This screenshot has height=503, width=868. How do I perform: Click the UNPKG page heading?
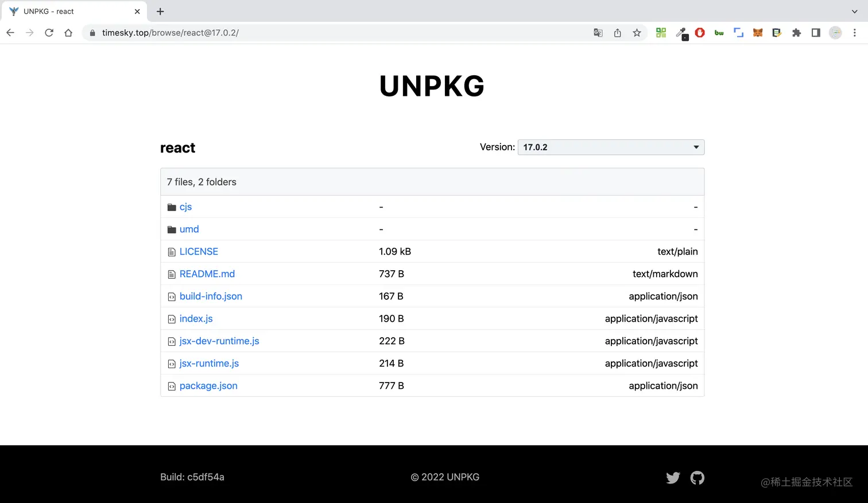pos(432,86)
